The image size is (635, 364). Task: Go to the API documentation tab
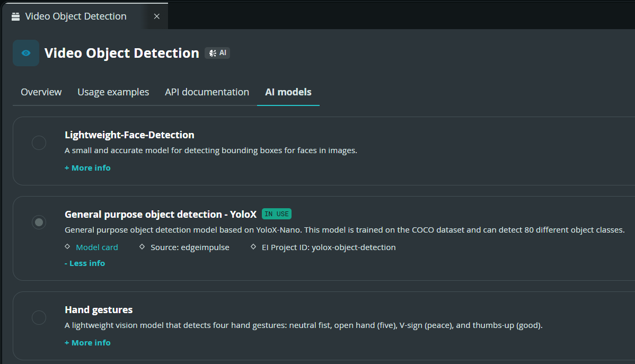[207, 92]
